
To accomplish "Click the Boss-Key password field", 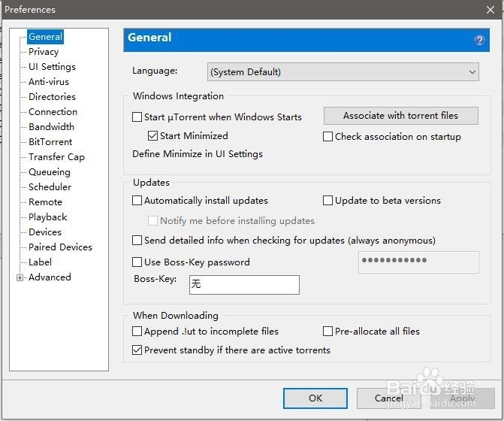I will coord(418,262).
